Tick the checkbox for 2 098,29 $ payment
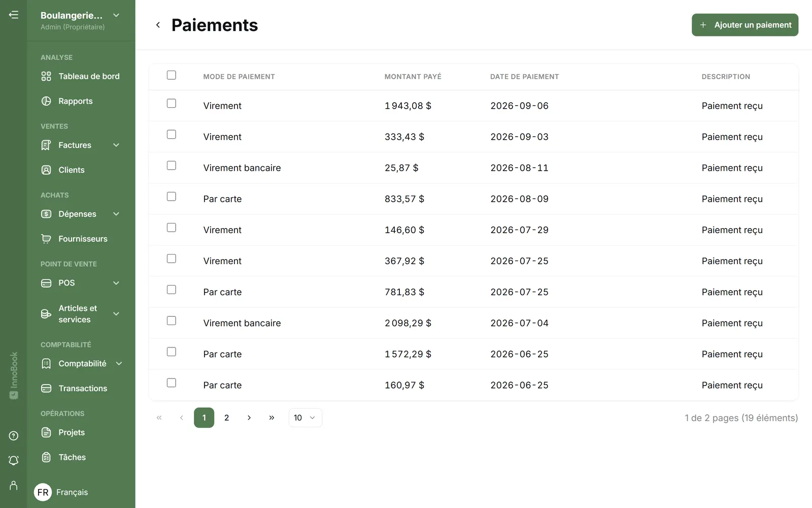812x508 pixels. pyautogui.click(x=172, y=321)
